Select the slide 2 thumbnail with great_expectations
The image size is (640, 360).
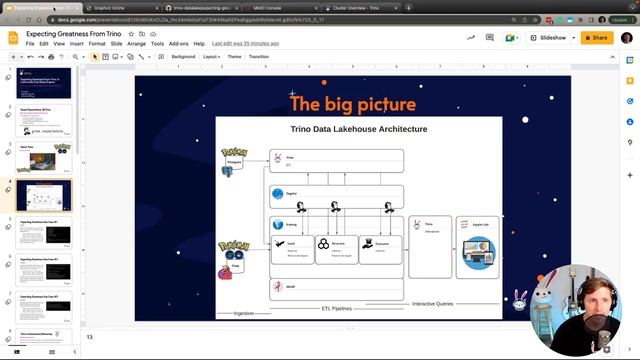coord(44,121)
